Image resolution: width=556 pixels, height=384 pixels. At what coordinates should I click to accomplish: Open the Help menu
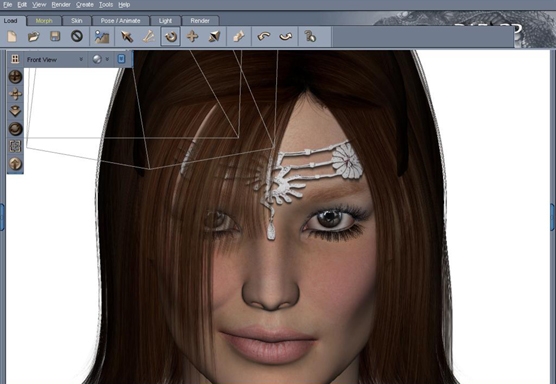click(x=124, y=5)
